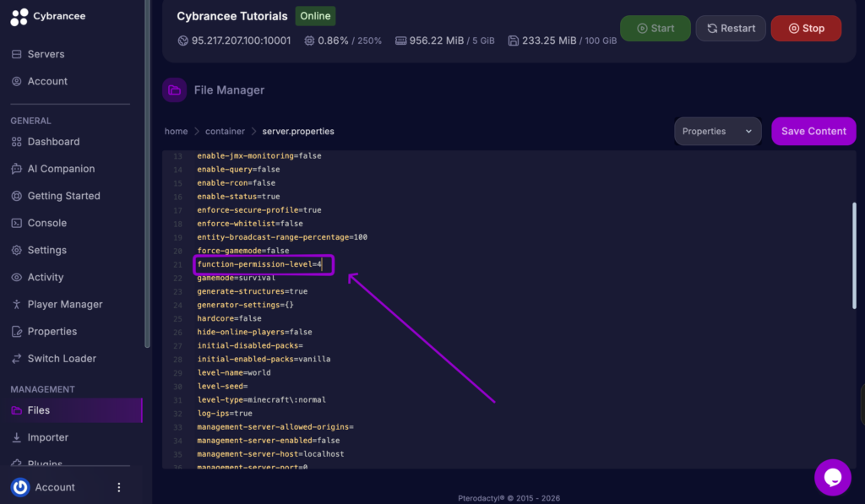Start the server
This screenshot has width=865, height=504.
pyautogui.click(x=655, y=28)
